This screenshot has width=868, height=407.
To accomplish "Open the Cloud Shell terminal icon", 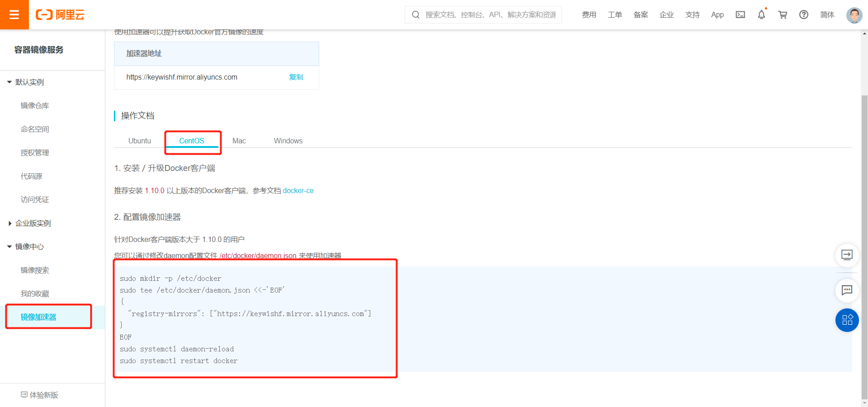I will point(740,14).
